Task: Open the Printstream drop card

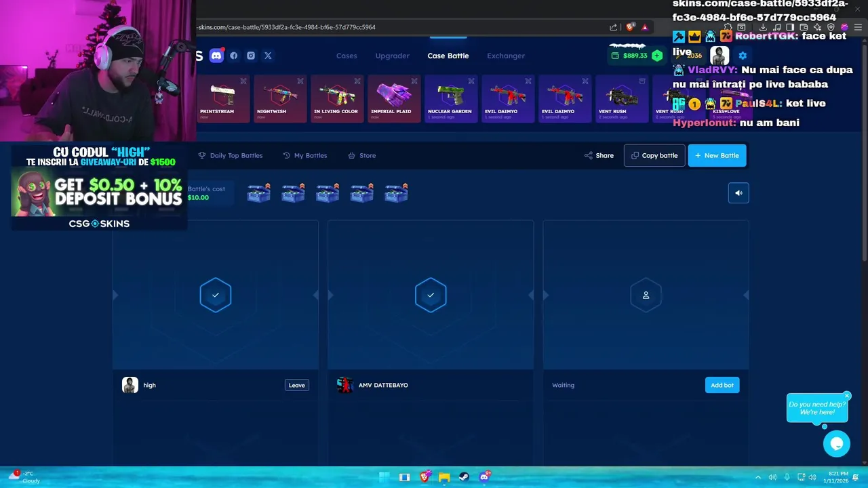Action: 223,99
